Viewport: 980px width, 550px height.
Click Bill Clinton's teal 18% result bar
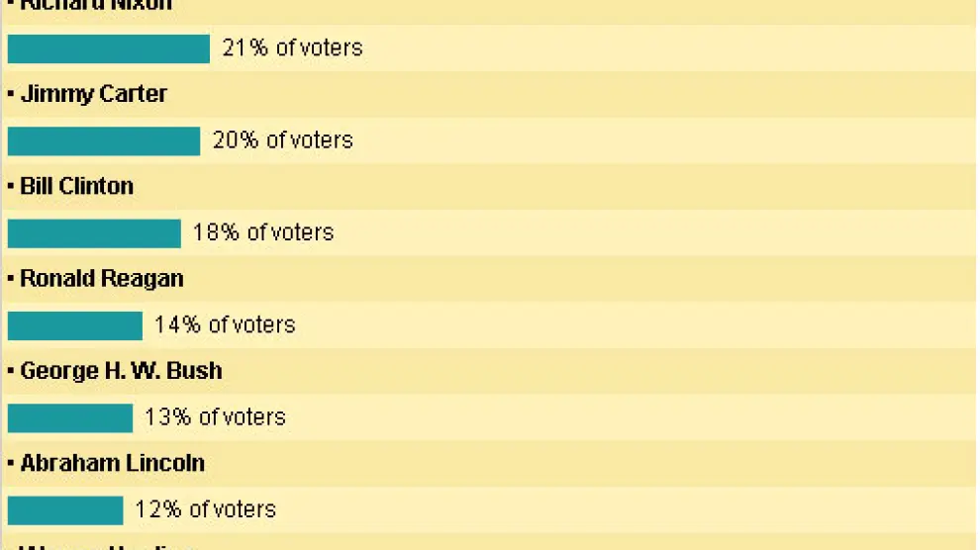(x=93, y=233)
